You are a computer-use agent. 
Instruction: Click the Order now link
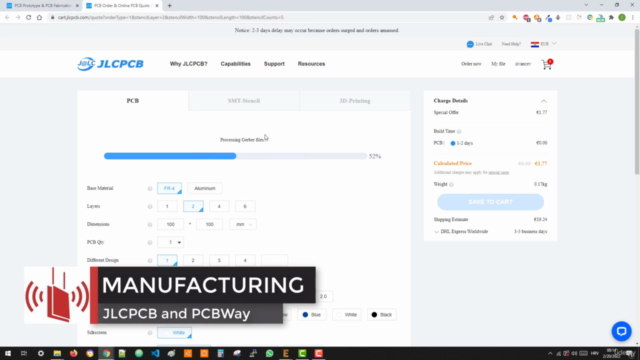pyautogui.click(x=471, y=64)
